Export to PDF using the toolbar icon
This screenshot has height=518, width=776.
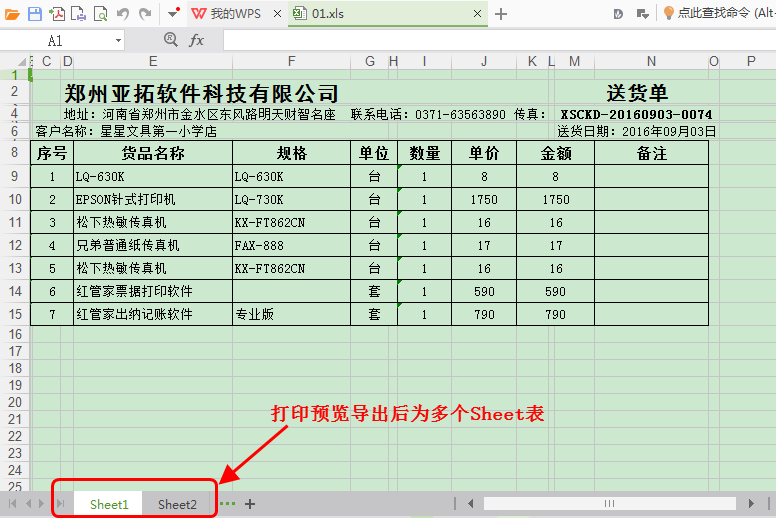57,14
